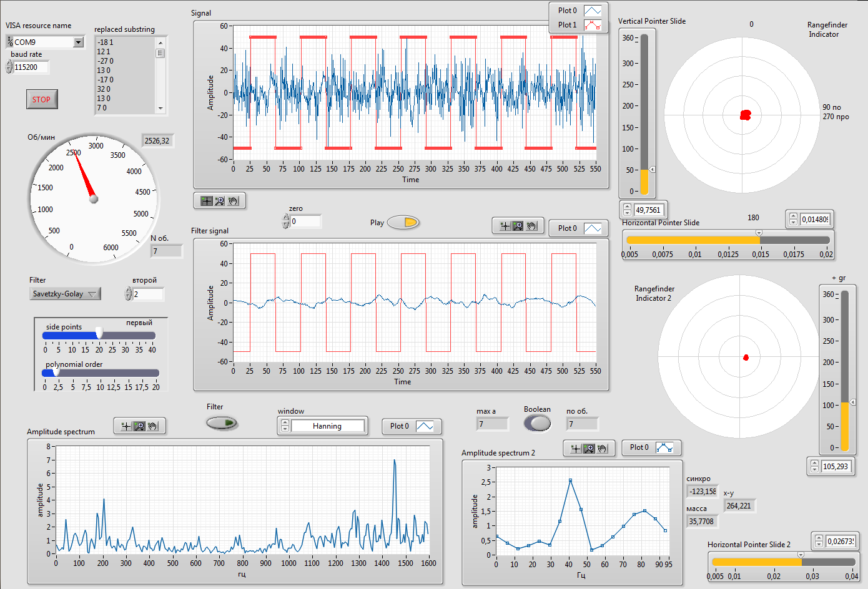Select the pan hand tool for Amplitude spectrum 2
868x589 pixels.
click(x=603, y=448)
